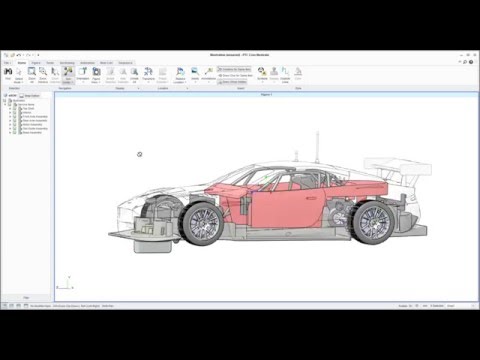The height and width of the screenshot is (360, 480).
Task: Open the Annotations tool
Action: coord(209,75)
